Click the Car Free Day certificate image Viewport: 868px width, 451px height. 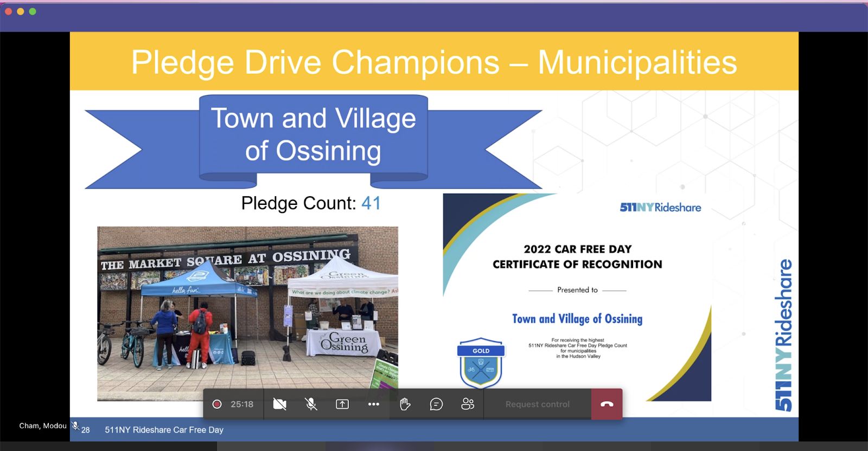pyautogui.click(x=577, y=297)
